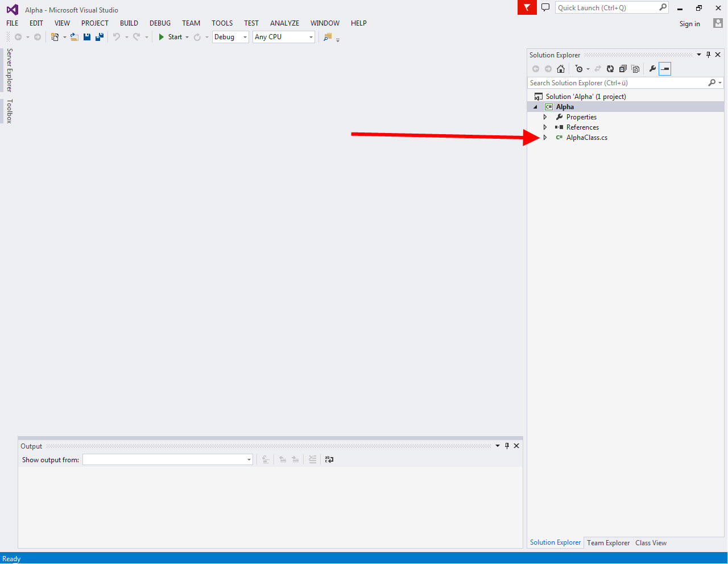Click the account avatar icon
728x564 pixels.
tap(718, 23)
